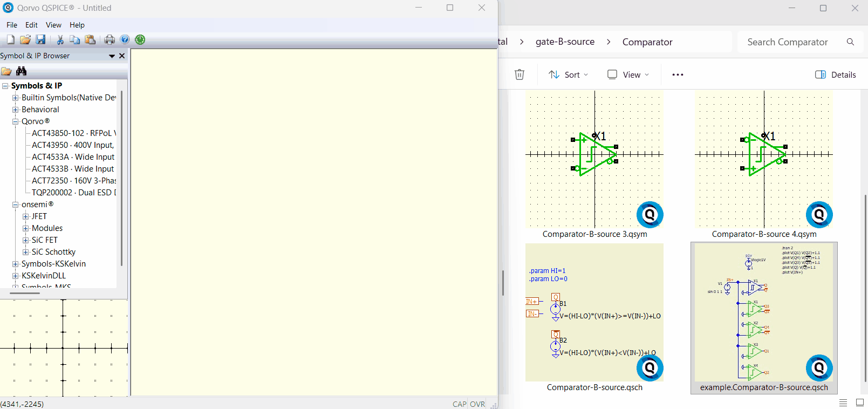Viewport: 868px width, 409px height.
Task: Click the binoculars search icon in browser
Action: tap(21, 71)
